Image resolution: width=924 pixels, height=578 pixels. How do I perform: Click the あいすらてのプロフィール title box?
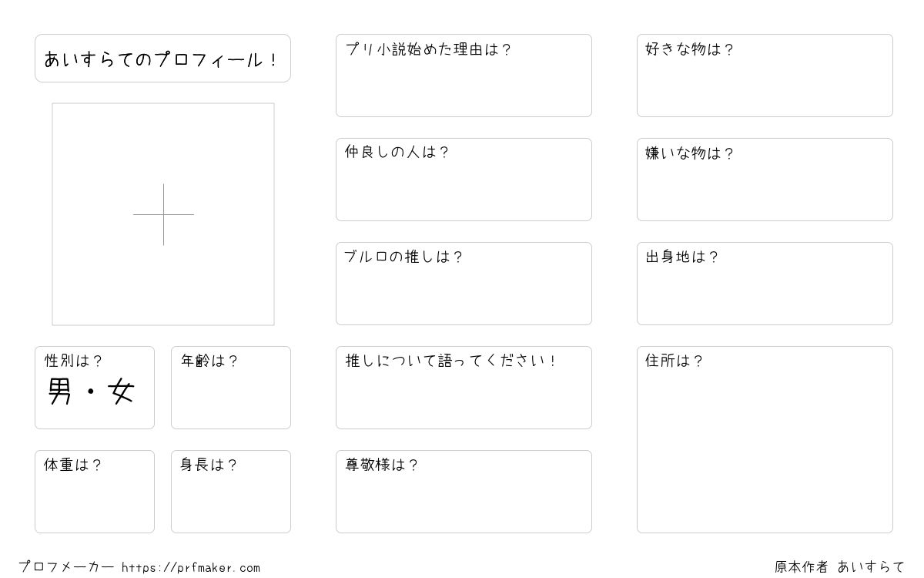coord(162,58)
